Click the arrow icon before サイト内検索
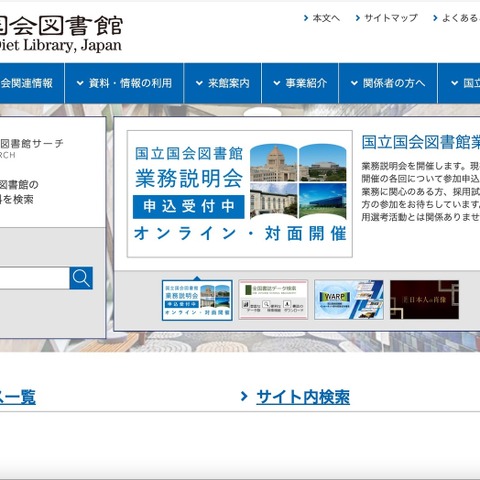Screen dimensions: 480x480 pyautogui.click(x=244, y=396)
